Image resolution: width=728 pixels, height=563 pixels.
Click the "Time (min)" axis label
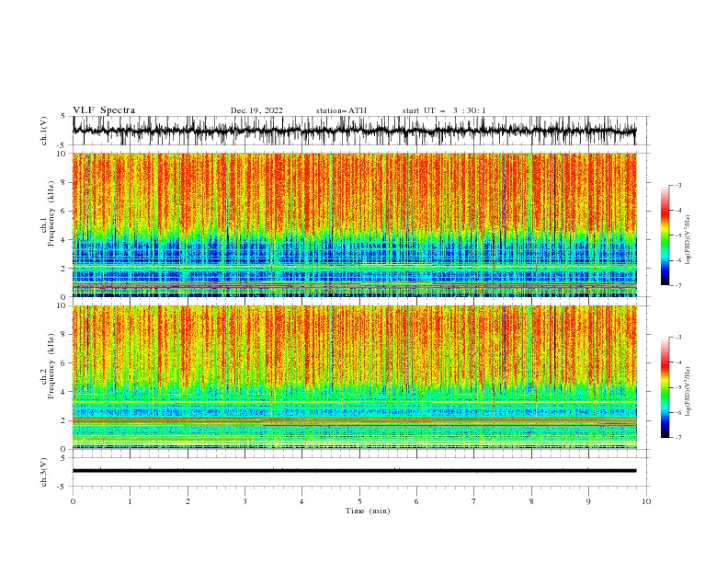click(x=368, y=511)
